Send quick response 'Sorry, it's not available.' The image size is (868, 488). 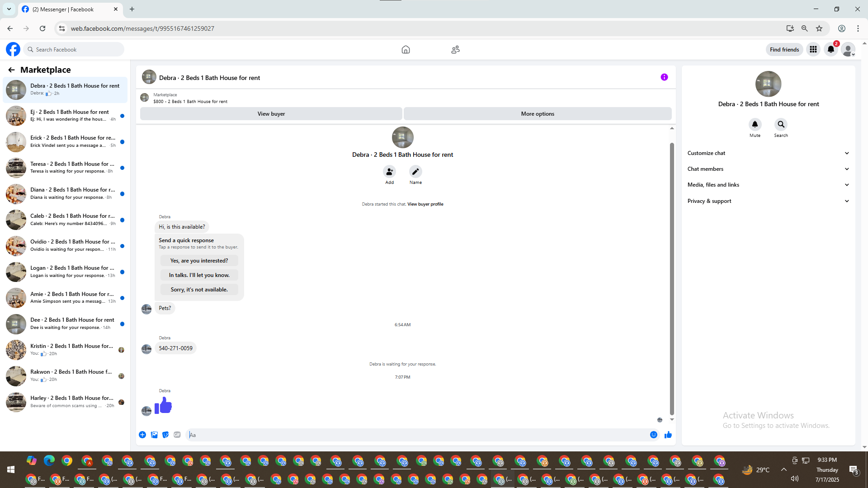(199, 290)
